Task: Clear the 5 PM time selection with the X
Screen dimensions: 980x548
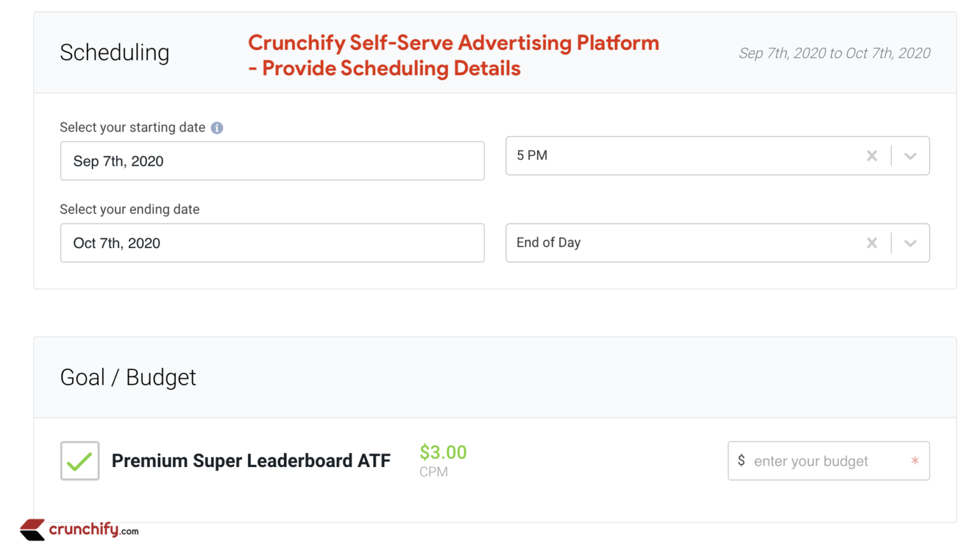Action: coord(872,156)
